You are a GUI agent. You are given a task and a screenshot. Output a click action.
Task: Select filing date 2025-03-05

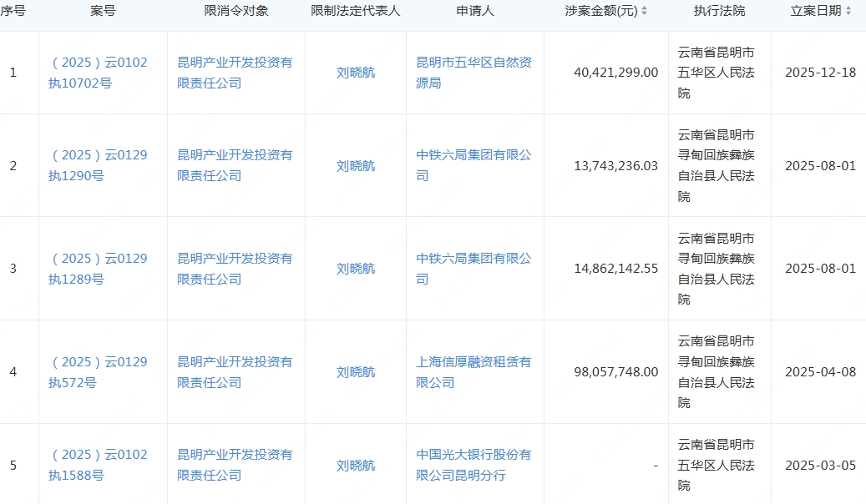(820, 466)
